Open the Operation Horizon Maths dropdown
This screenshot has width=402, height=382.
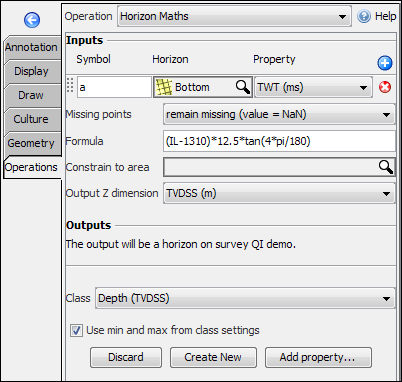pyautogui.click(x=234, y=16)
